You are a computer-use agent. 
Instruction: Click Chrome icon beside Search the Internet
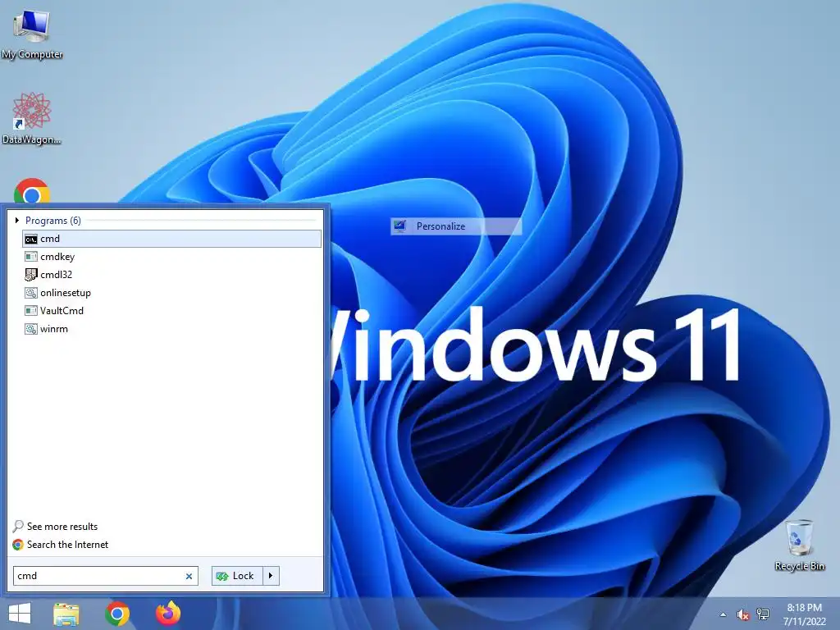click(18, 545)
